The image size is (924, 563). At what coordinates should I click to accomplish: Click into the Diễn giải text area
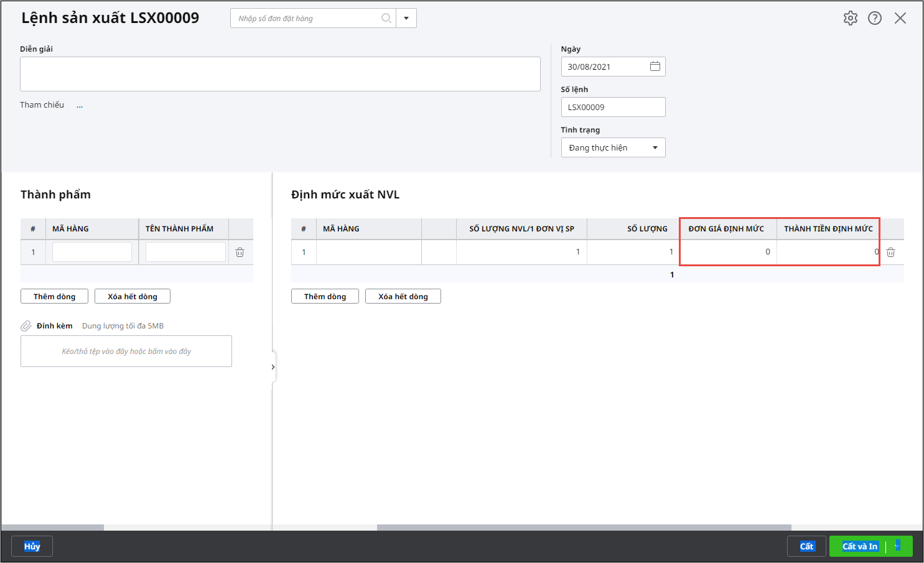pyautogui.click(x=280, y=74)
